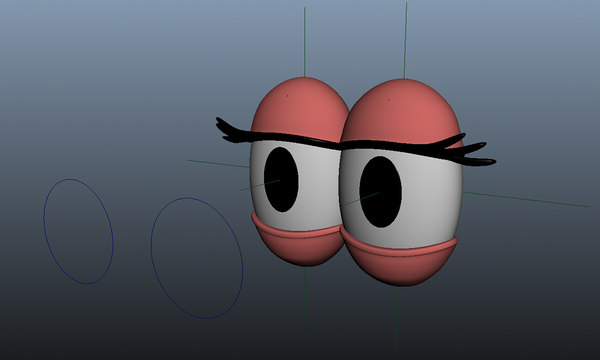
Task: Select green locator line above left eye
Action: point(305,42)
